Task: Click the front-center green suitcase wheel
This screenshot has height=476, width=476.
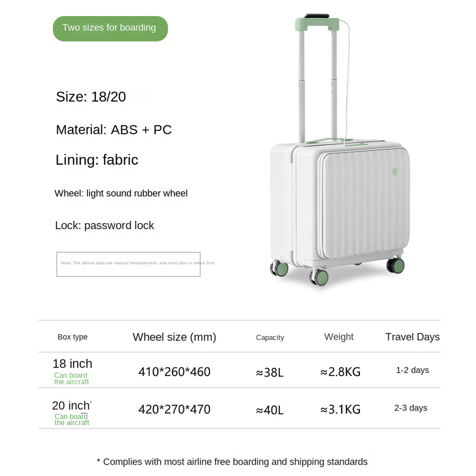Action: click(x=319, y=277)
